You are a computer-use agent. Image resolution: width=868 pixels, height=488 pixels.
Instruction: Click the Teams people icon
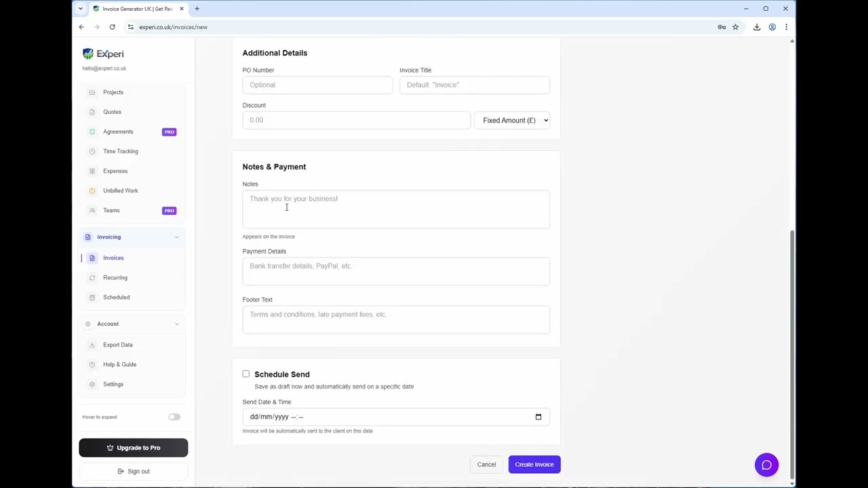[92, 210]
